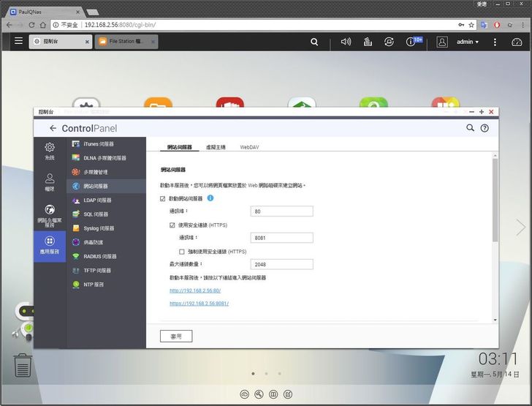Open the Trash can on the desktop
The width and height of the screenshot is (532, 406).
pyautogui.click(x=23, y=364)
